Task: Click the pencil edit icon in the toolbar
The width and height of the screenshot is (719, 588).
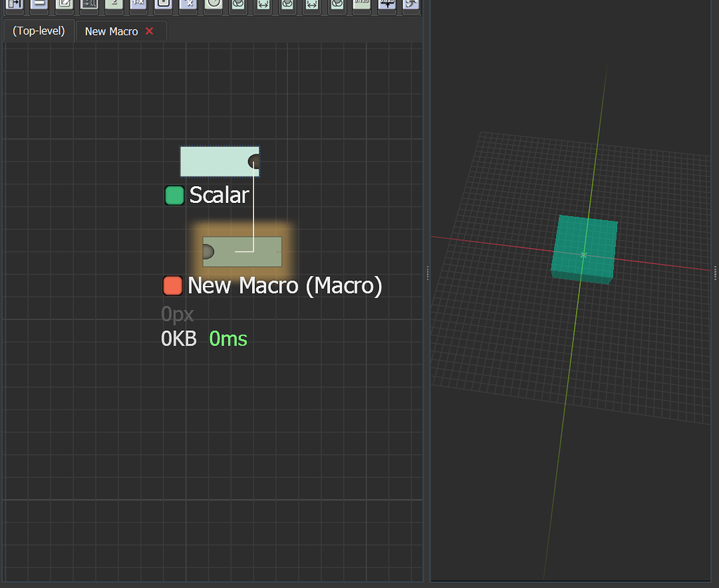Action: (64, 6)
